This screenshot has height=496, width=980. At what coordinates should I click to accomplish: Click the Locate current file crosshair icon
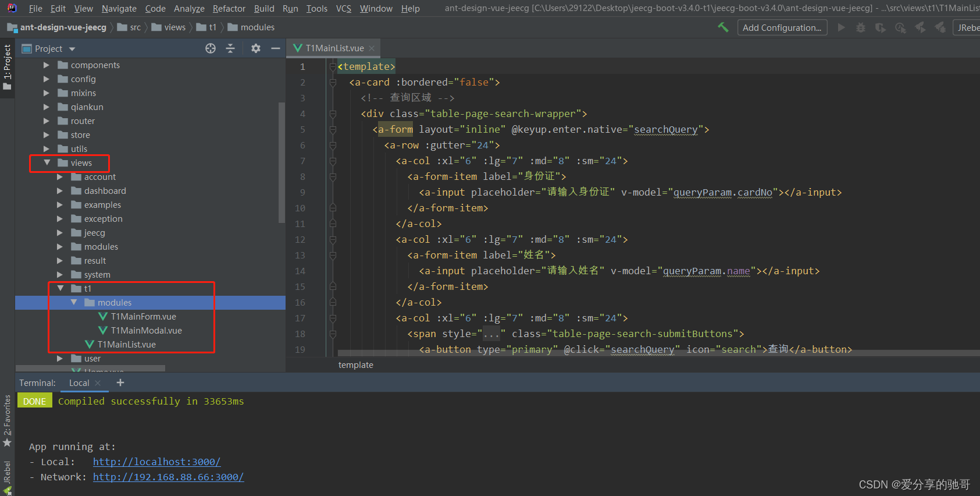point(211,48)
